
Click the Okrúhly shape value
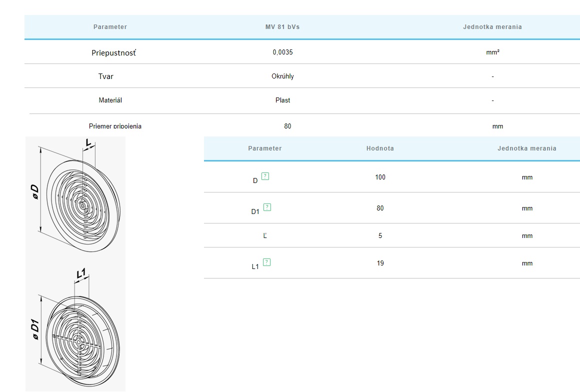coord(282,76)
